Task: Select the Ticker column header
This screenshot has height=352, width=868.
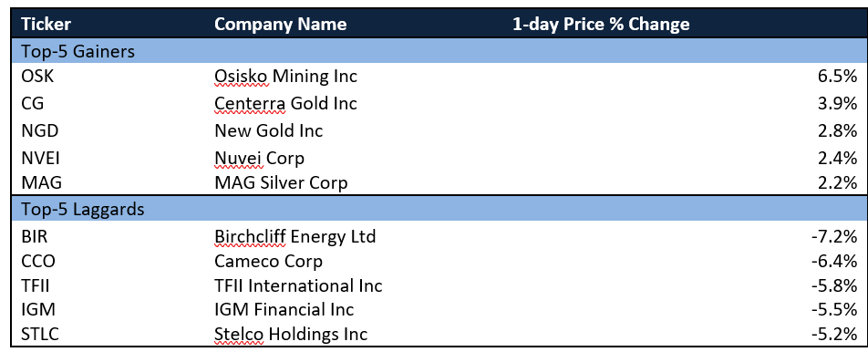Action: (x=46, y=25)
